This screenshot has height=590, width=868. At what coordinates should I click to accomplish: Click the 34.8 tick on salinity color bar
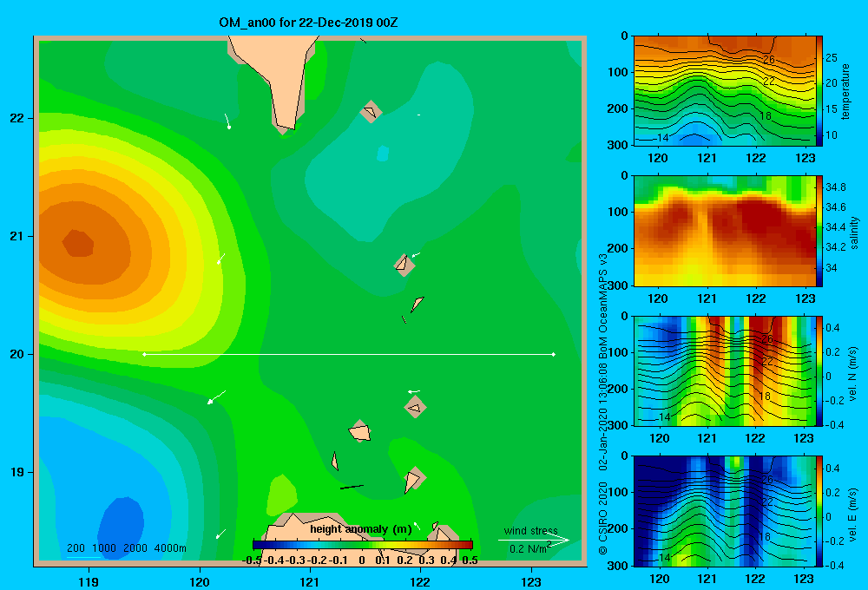pos(835,187)
